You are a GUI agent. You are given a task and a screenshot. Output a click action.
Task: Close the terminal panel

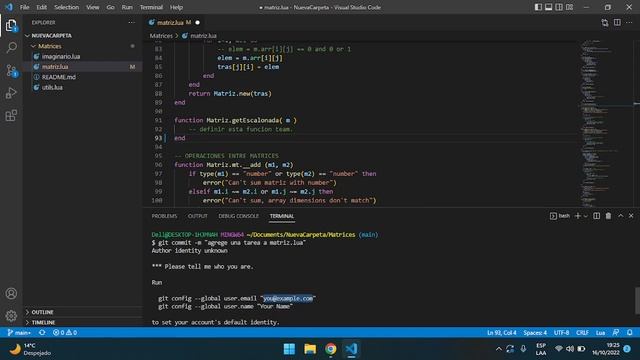[x=631, y=216]
